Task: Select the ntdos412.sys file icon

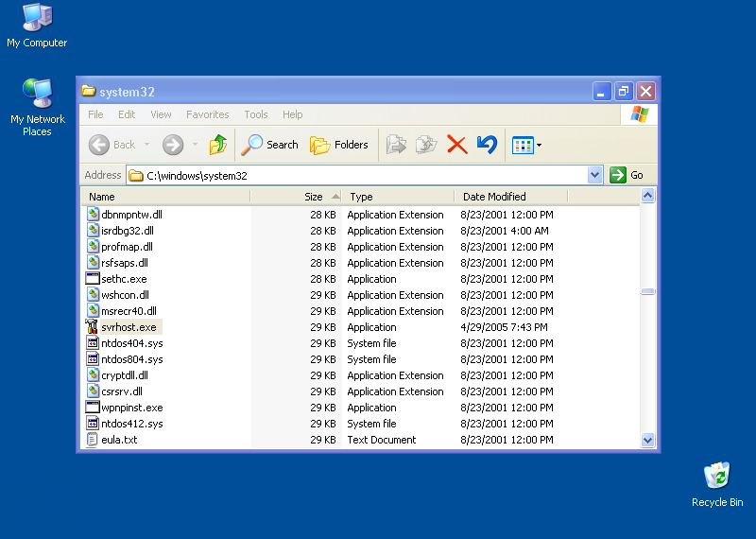Action: [93, 424]
